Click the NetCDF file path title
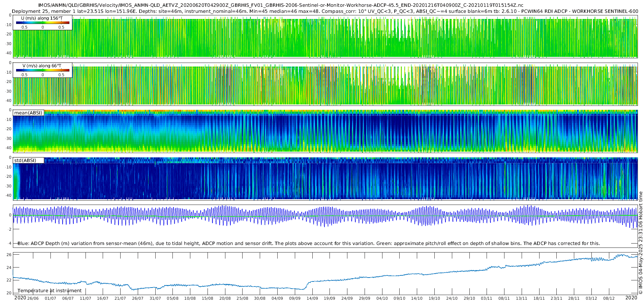Image resolution: width=644 pixels, height=304 pixels. pos(281,5)
